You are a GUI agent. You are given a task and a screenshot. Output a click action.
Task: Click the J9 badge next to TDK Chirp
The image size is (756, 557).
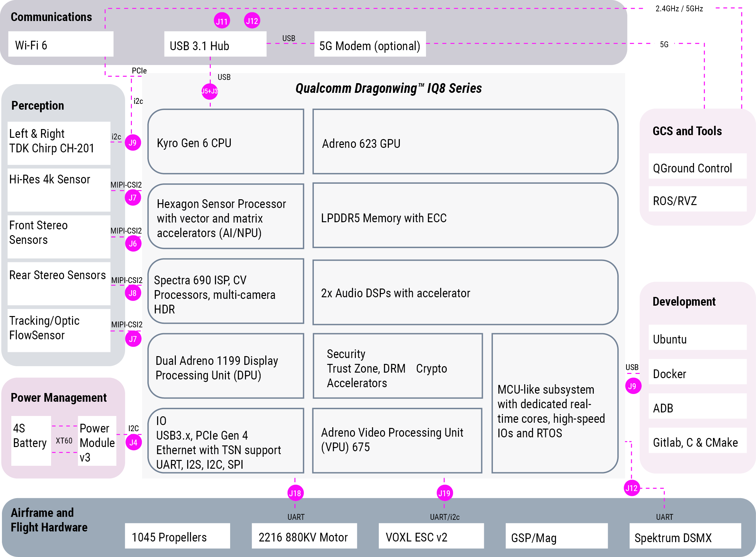(x=133, y=142)
